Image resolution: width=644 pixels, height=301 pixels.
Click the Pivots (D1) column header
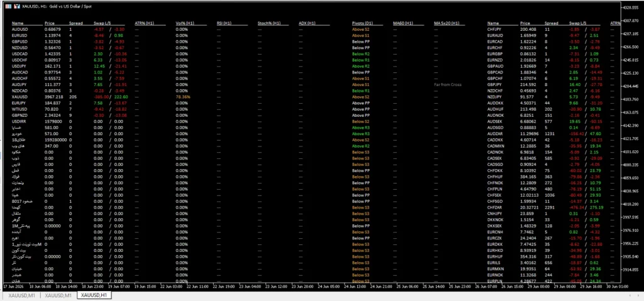362,23
